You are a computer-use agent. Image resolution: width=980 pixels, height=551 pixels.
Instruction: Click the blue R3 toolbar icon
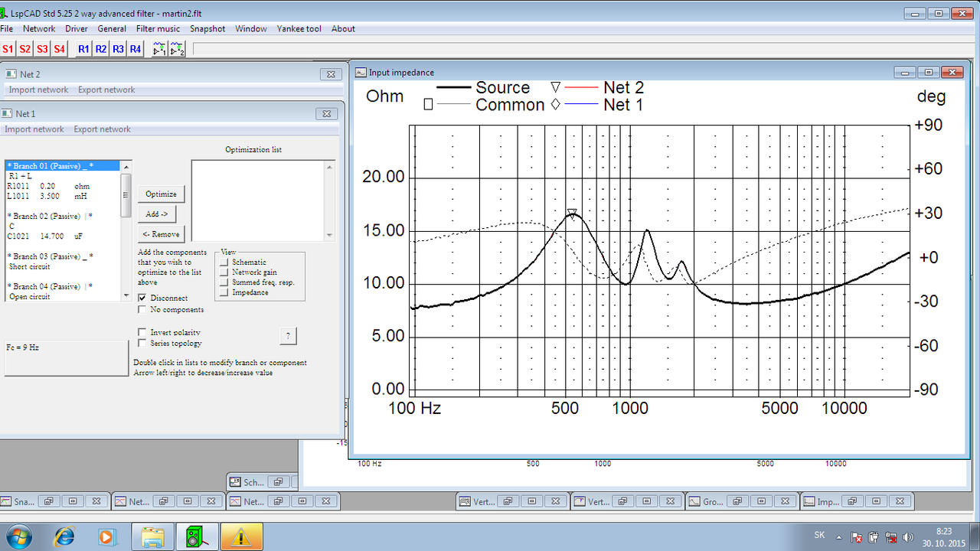(118, 49)
